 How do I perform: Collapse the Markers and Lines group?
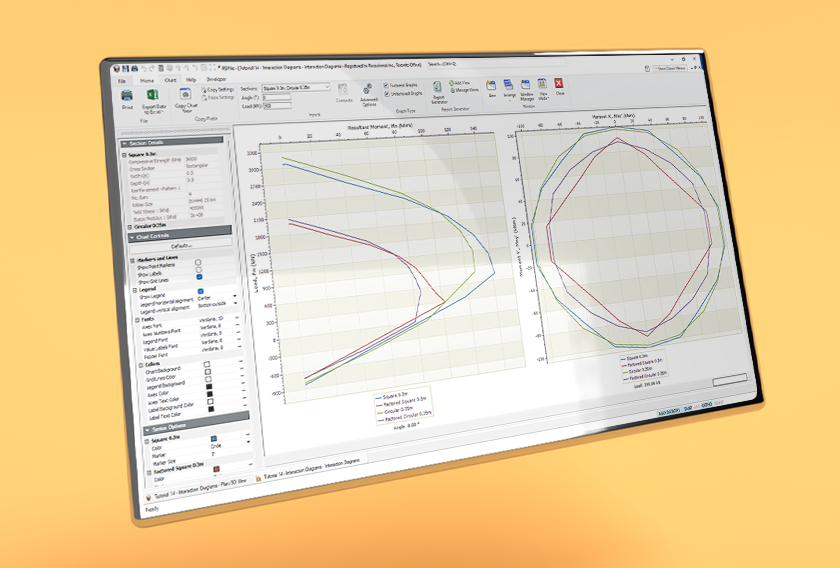click(x=133, y=260)
